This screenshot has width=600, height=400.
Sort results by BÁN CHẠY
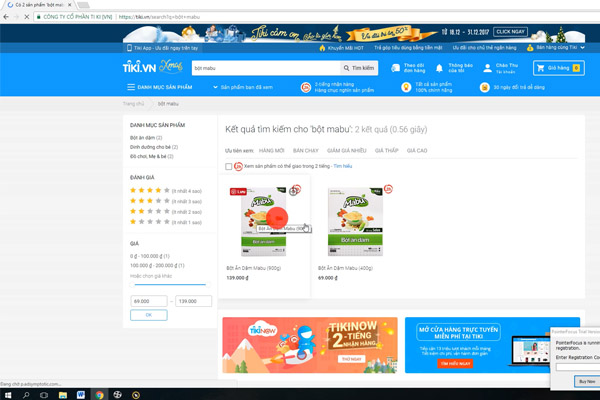tap(305, 150)
